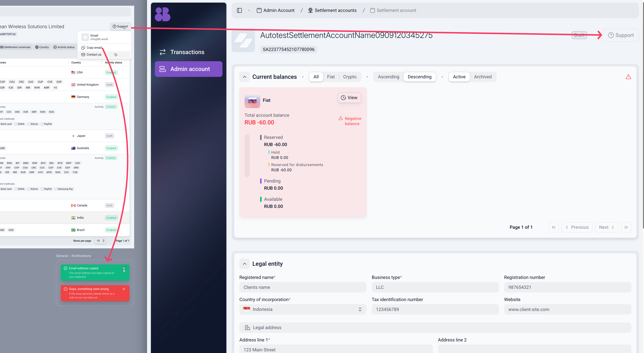Screen dimensions: 644x353
Task: Click the Registration number field
Action: click(568, 287)
